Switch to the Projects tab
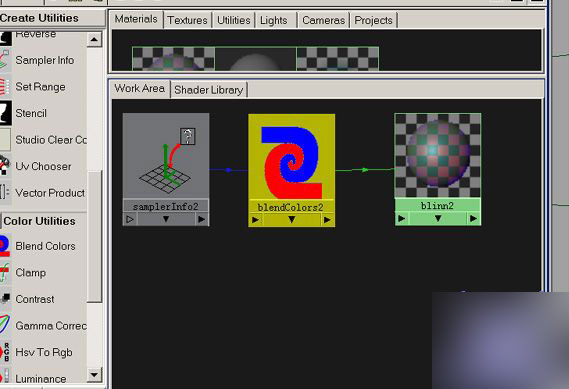 pyautogui.click(x=373, y=20)
